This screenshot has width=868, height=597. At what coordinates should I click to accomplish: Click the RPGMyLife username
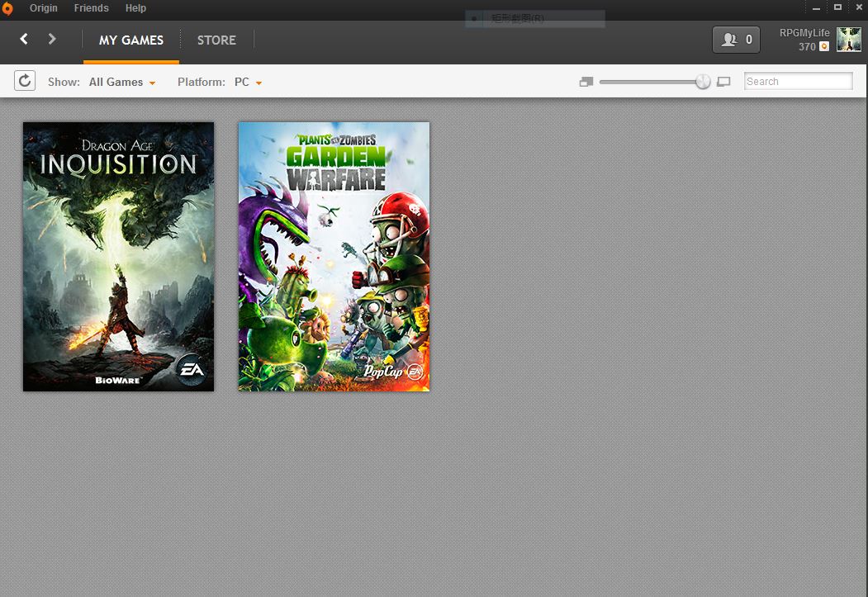pyautogui.click(x=804, y=33)
